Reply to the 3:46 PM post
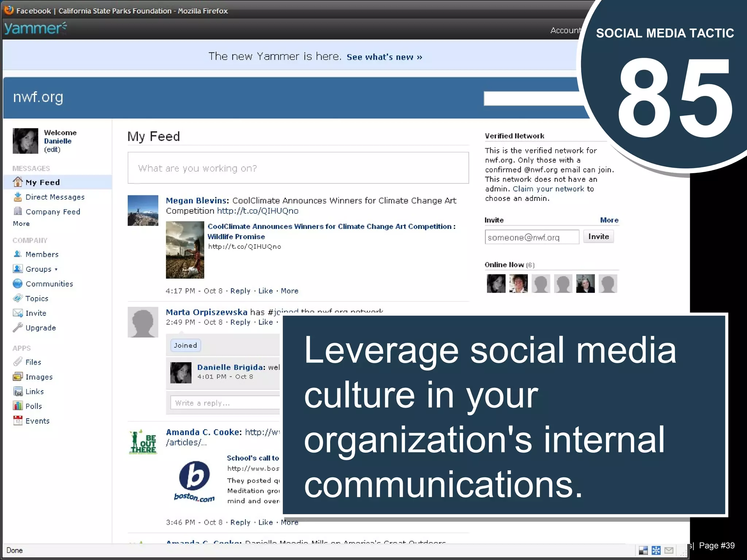 coord(240,522)
